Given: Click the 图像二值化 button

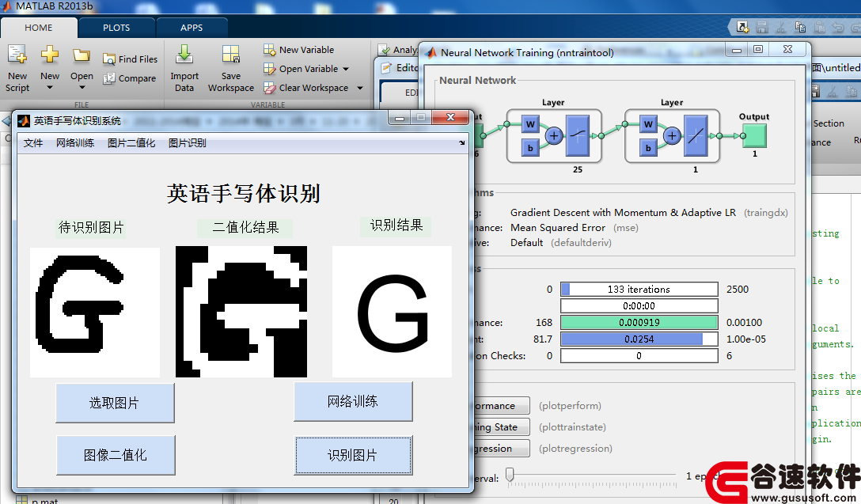Looking at the screenshot, I should [x=116, y=455].
